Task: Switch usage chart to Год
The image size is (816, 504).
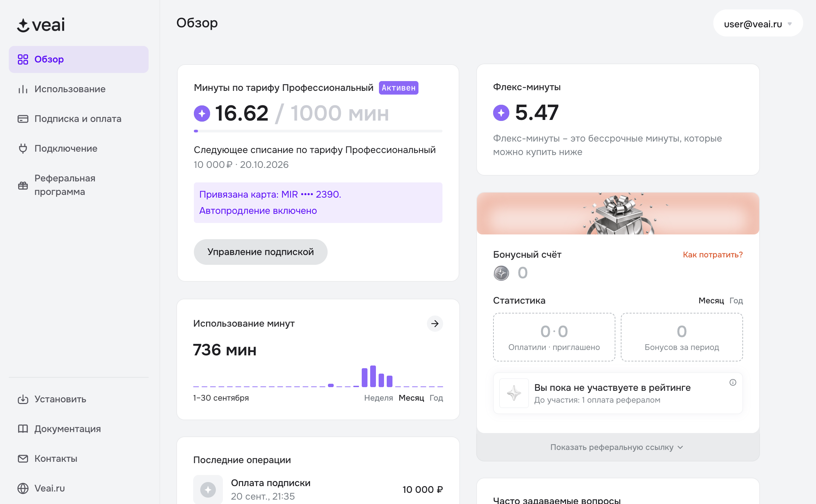Action: (x=436, y=398)
